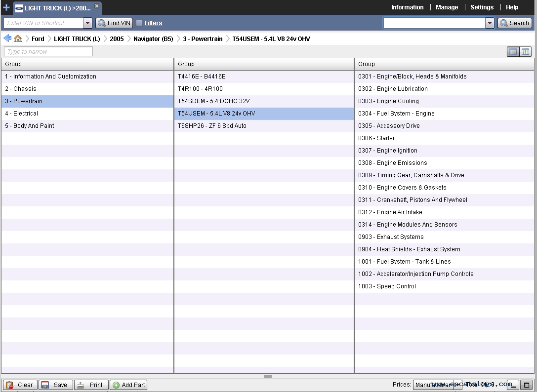Viewport: 537px width, 392px height.
Task: Click the Search button
Action: point(514,23)
